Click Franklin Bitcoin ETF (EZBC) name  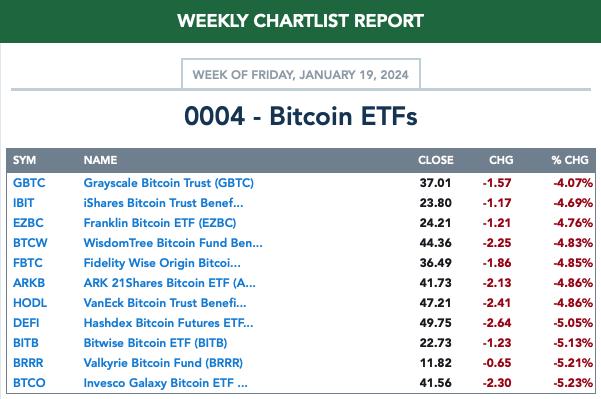tap(160, 223)
